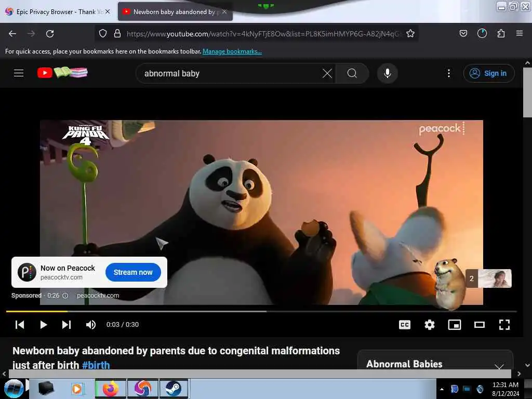Screen dimensions: 532x399
Task: Click the address bar URL
Action: pyautogui.click(x=263, y=34)
